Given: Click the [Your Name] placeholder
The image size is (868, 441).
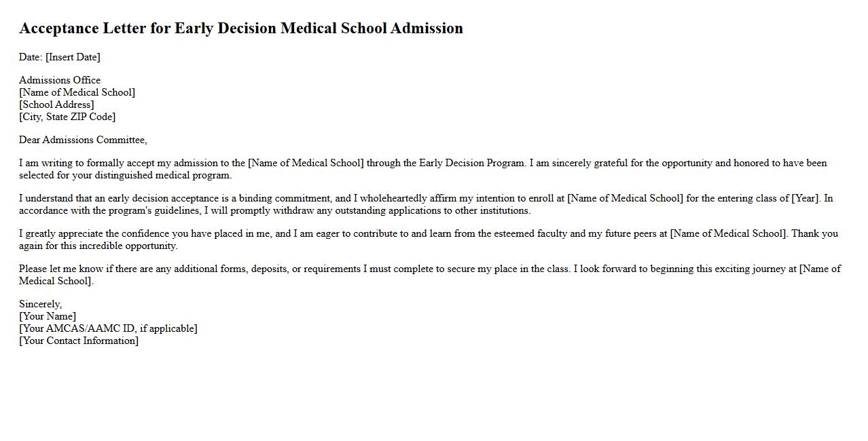Looking at the screenshot, I should point(48,316).
